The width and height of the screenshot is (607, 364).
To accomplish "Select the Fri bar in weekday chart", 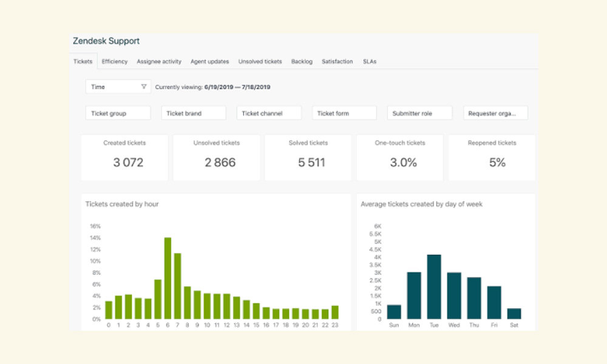I will tap(494, 303).
